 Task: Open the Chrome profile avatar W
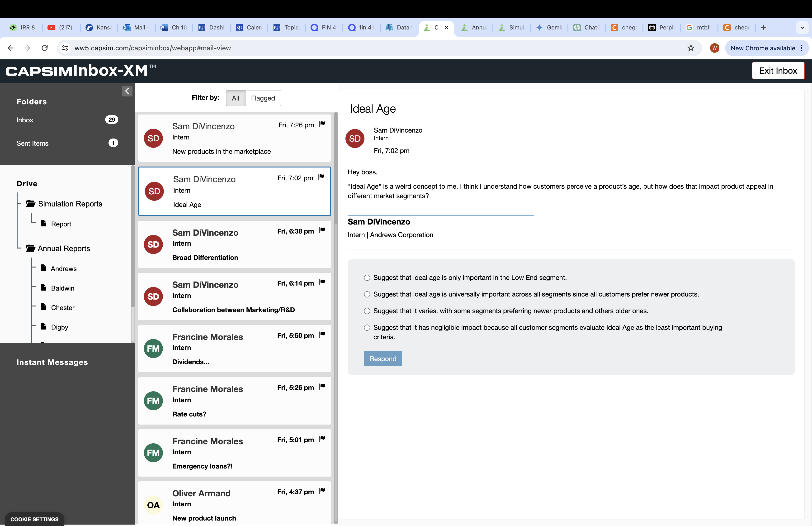point(714,48)
